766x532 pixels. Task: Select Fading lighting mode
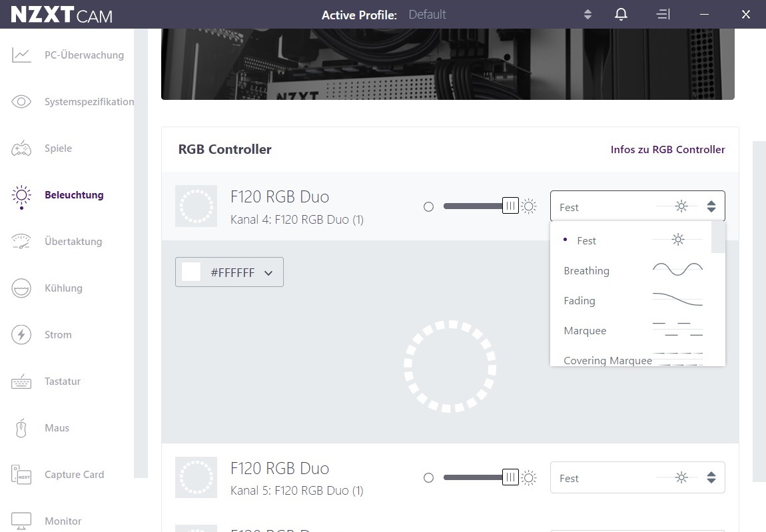click(631, 300)
